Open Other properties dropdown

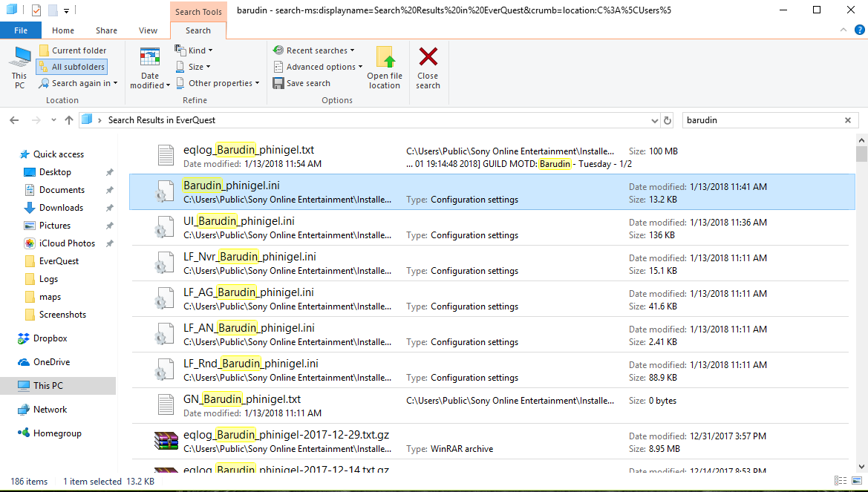[218, 83]
